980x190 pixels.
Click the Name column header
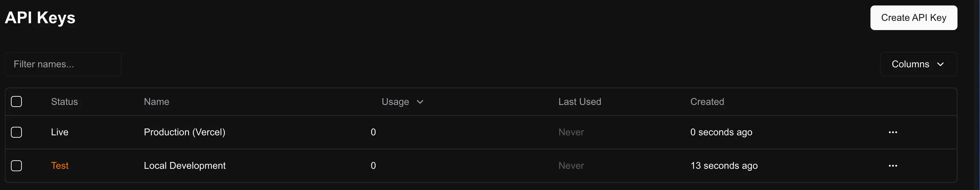point(156,101)
